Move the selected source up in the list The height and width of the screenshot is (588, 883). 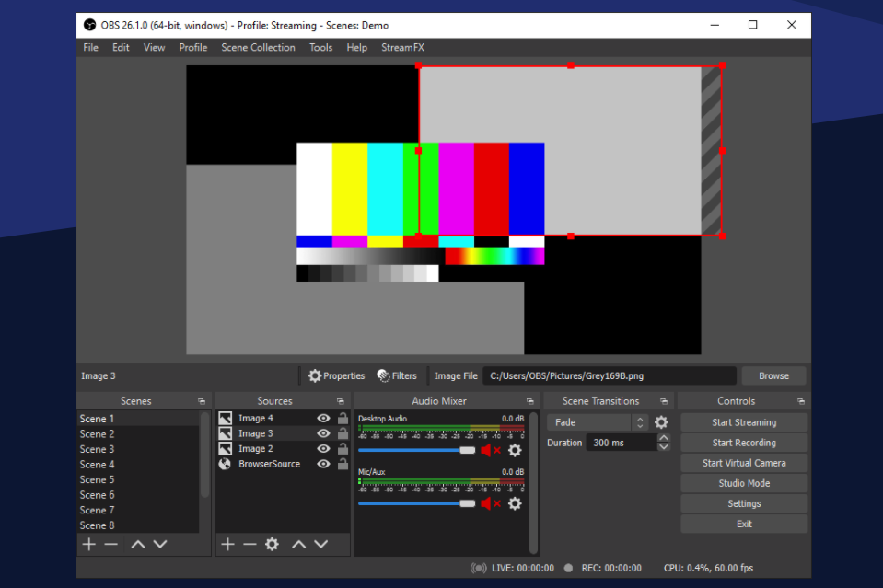pos(298,544)
